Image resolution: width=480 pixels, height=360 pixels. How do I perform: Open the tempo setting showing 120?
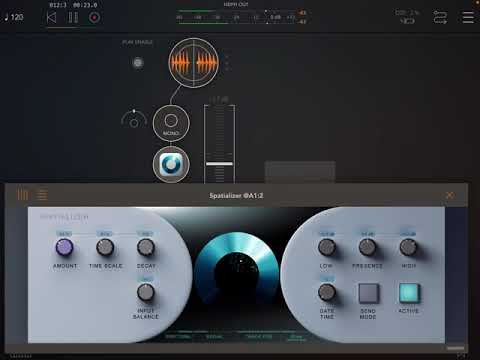(x=14, y=17)
